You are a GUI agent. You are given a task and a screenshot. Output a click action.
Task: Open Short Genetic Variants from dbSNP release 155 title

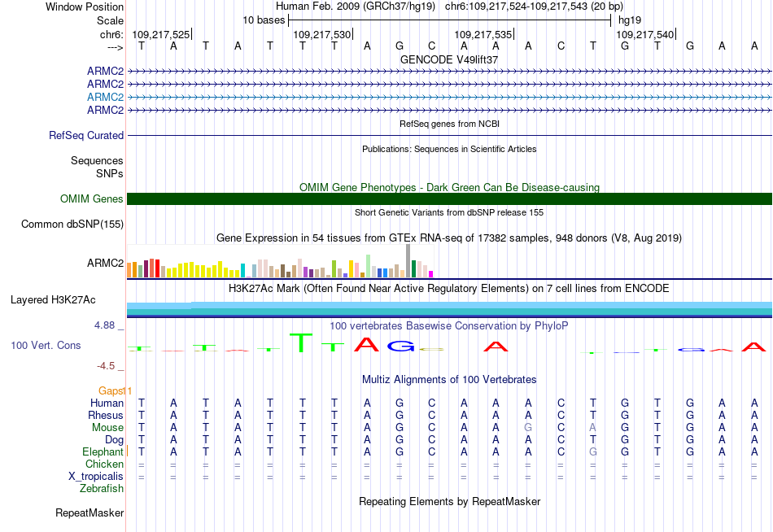click(449, 212)
